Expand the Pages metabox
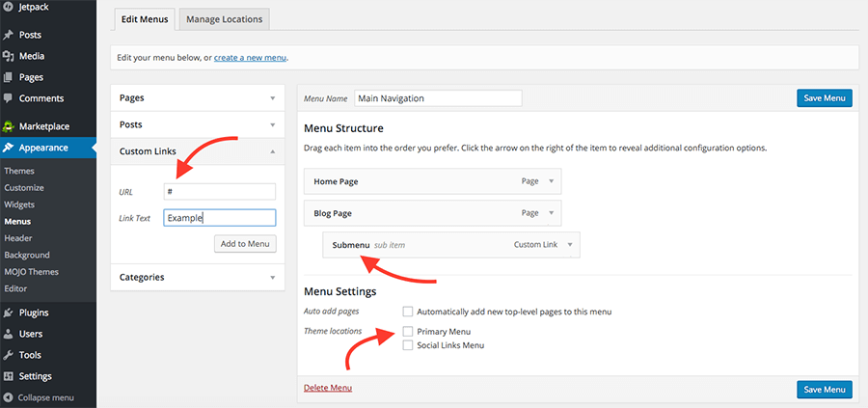The width and height of the screenshot is (868, 408). [272, 98]
